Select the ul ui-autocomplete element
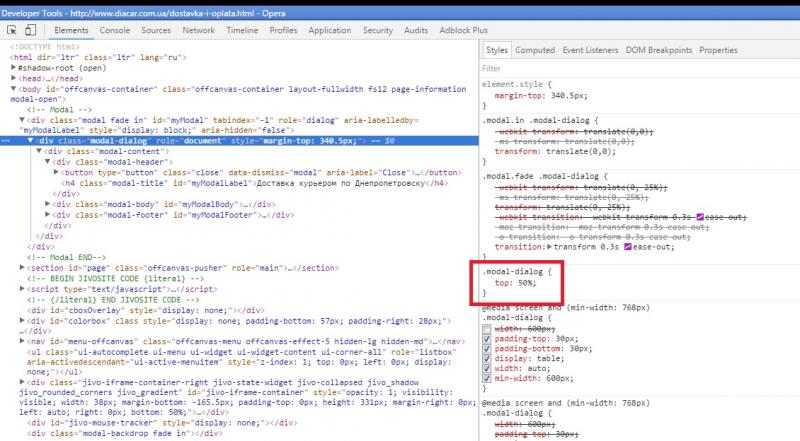800x441 pixels. pos(239,362)
